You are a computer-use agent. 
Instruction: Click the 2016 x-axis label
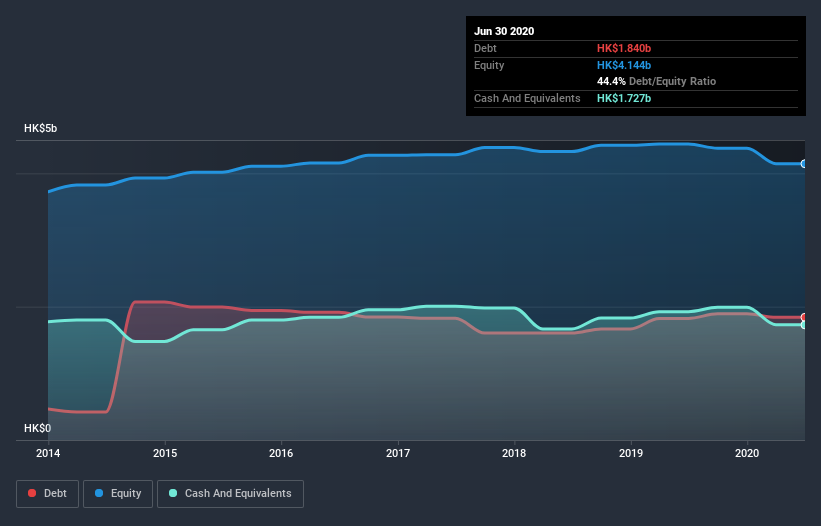pos(281,453)
